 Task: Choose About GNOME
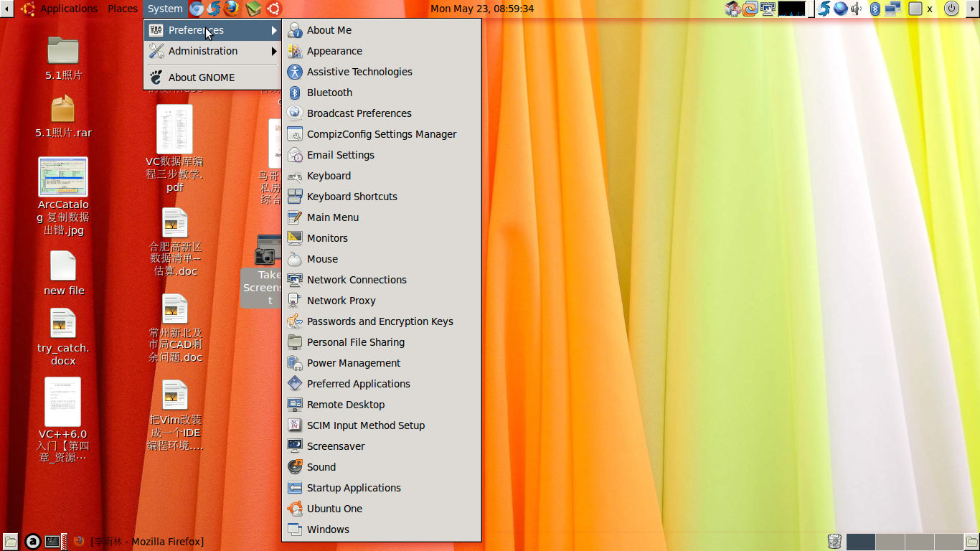click(x=212, y=77)
